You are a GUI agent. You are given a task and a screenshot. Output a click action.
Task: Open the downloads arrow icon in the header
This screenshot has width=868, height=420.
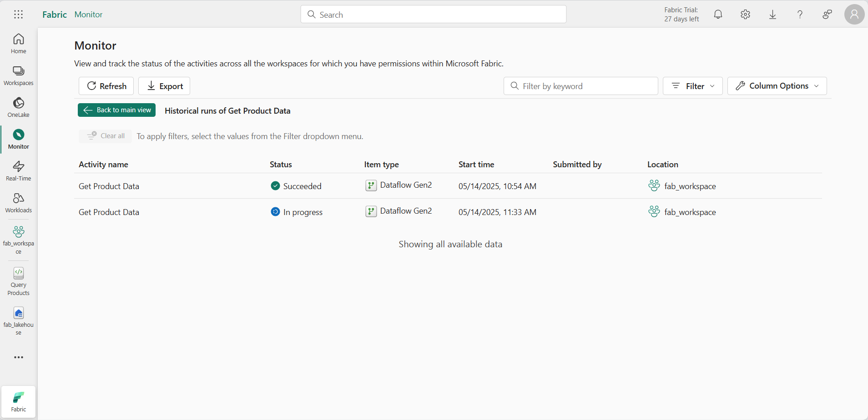pos(772,15)
